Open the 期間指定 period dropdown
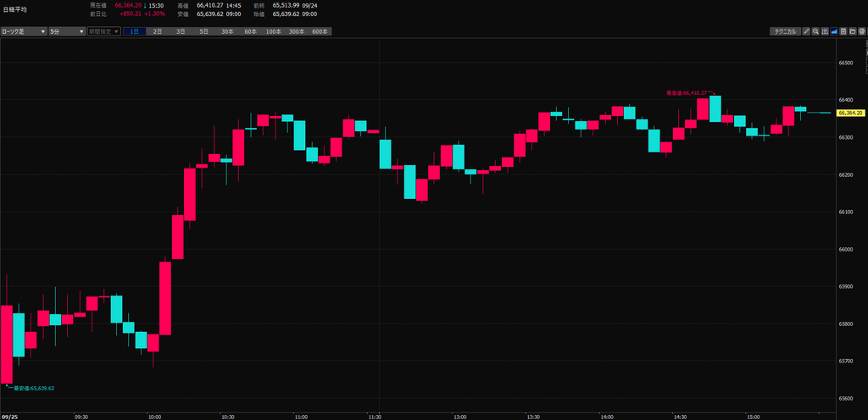The image size is (868, 420). tap(104, 32)
